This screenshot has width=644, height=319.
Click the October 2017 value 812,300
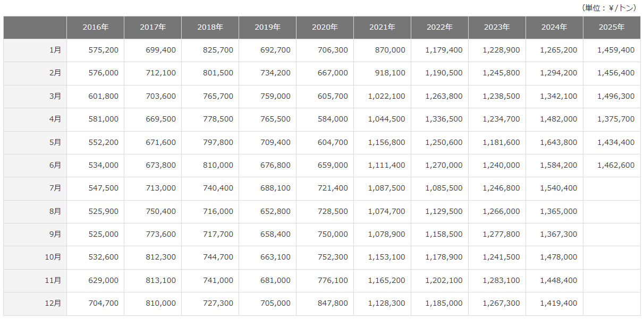pos(161,257)
